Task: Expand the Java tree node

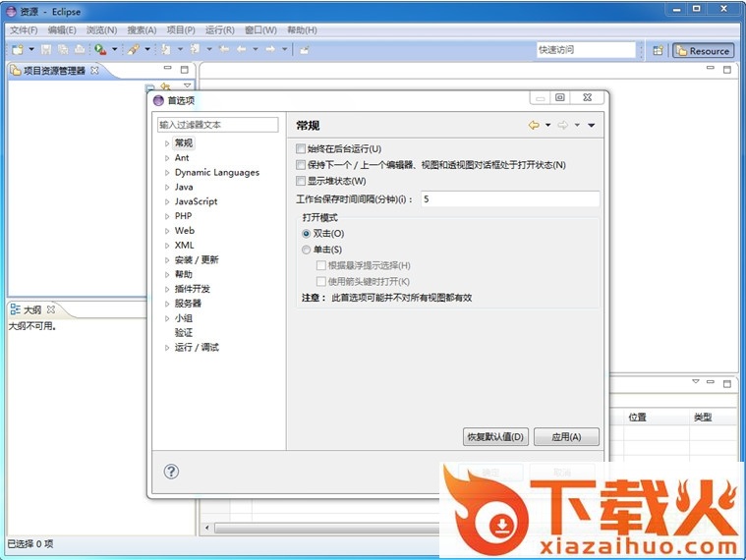Action: coord(167,187)
